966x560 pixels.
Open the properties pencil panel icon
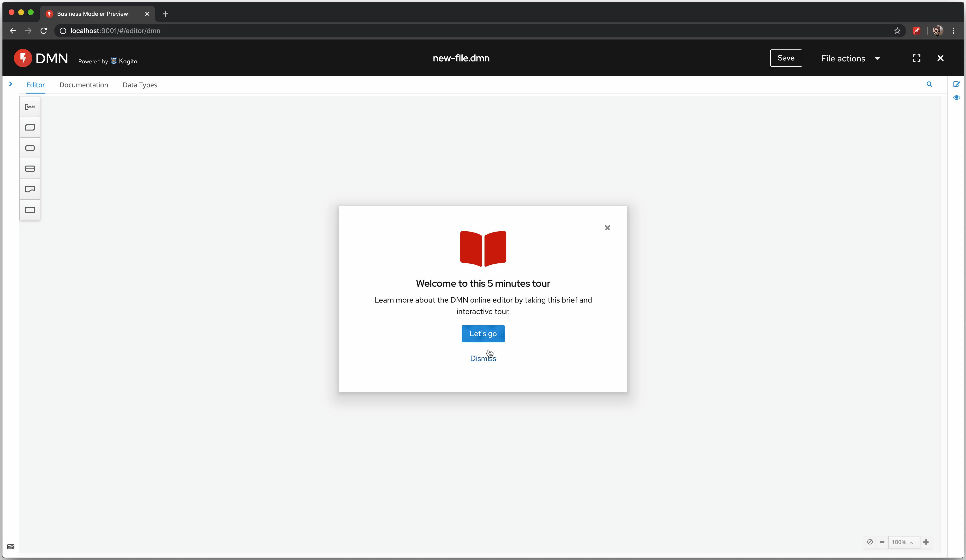[956, 84]
